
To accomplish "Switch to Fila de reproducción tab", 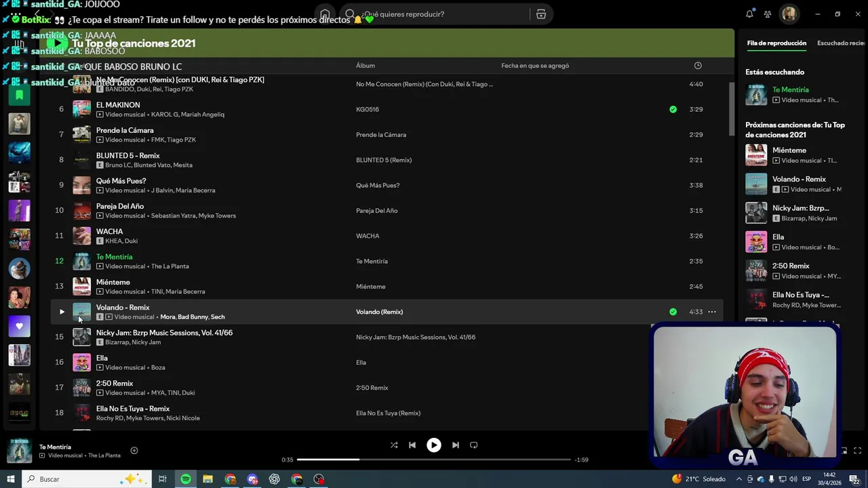I will pyautogui.click(x=776, y=43).
